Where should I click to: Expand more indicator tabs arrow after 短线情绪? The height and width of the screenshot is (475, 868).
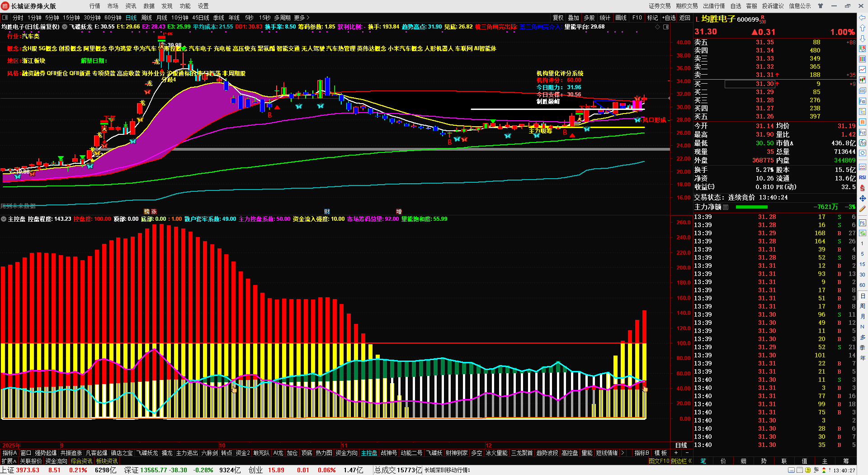(623, 453)
